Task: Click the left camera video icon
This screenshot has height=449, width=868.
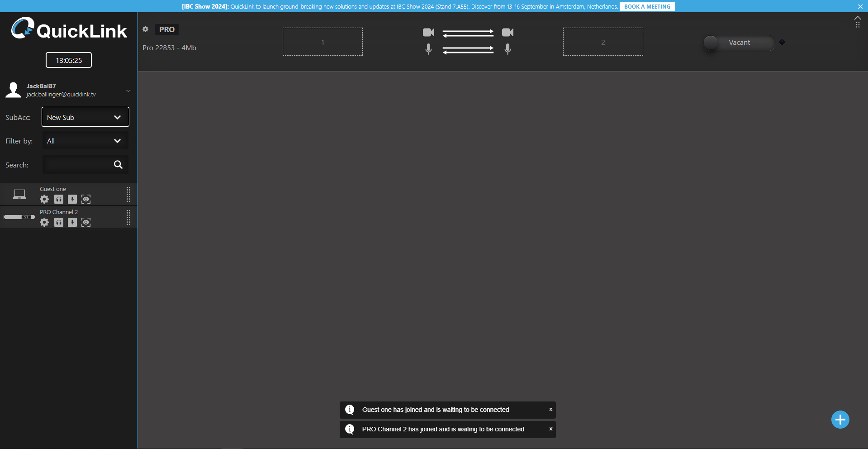Action: [x=428, y=33]
